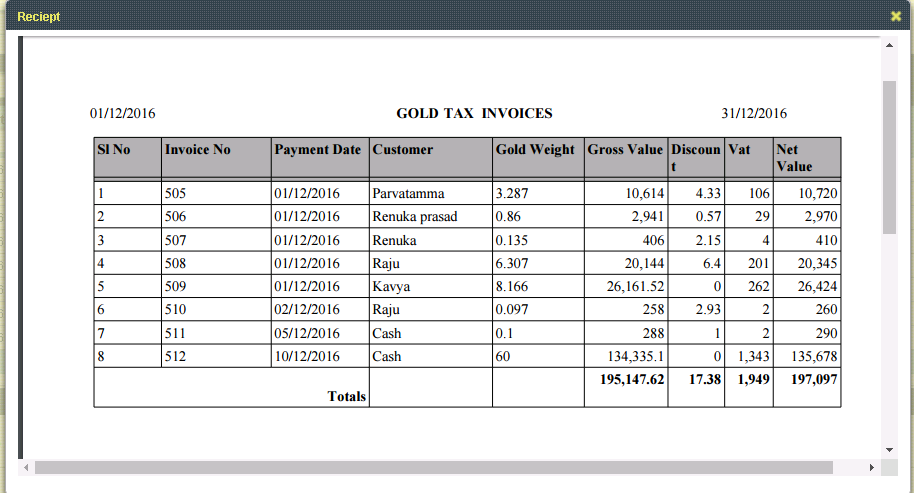Click the Gross Value column header
The height and width of the screenshot is (493, 914).
pyautogui.click(x=625, y=150)
